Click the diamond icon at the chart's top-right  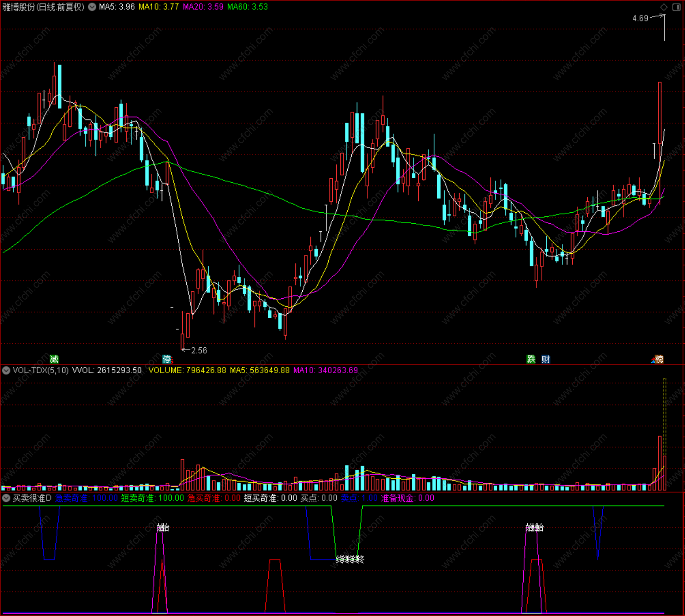pyautogui.click(x=664, y=7)
